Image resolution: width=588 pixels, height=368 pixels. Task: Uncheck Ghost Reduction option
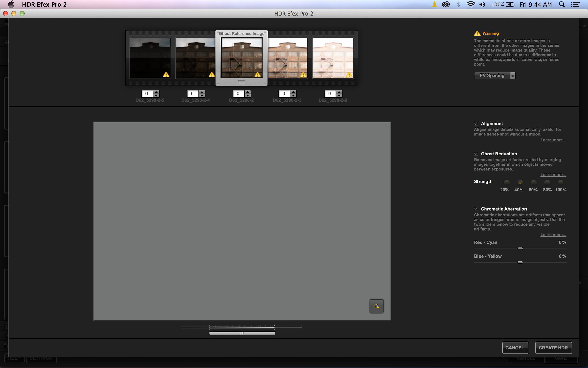point(476,154)
